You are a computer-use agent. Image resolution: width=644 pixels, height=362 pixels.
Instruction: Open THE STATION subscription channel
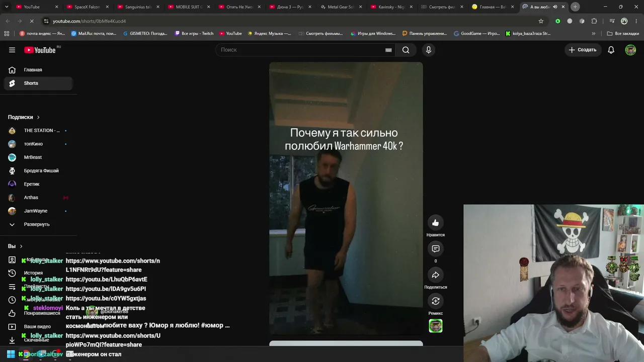pyautogui.click(x=38, y=131)
